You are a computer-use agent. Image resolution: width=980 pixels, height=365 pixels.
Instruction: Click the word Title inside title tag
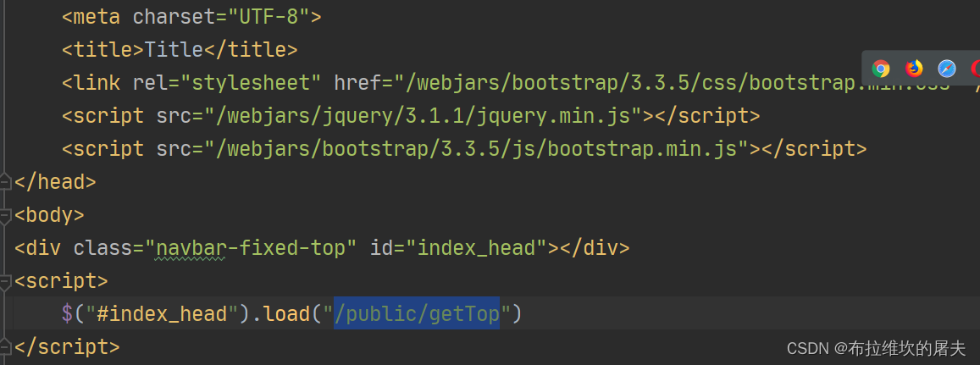[x=174, y=50]
